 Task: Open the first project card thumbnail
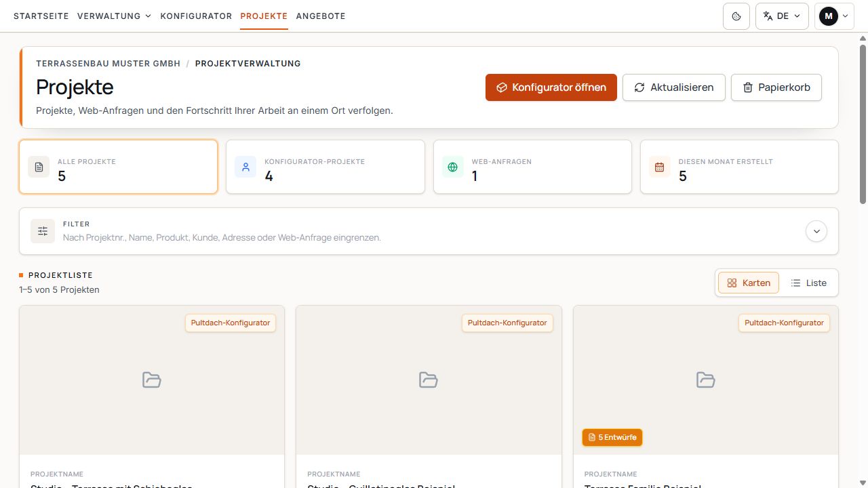tap(152, 380)
